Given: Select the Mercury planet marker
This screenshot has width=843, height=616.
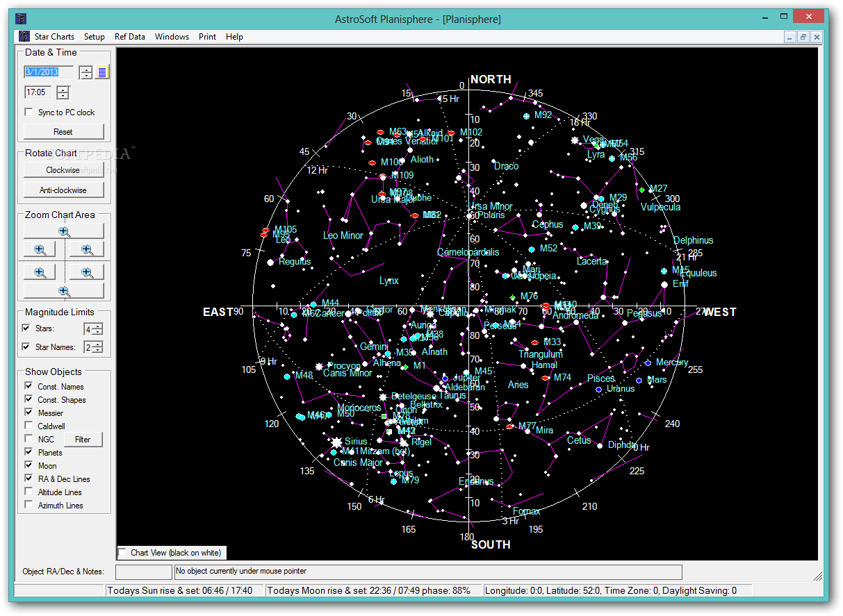Looking at the screenshot, I should 648,363.
